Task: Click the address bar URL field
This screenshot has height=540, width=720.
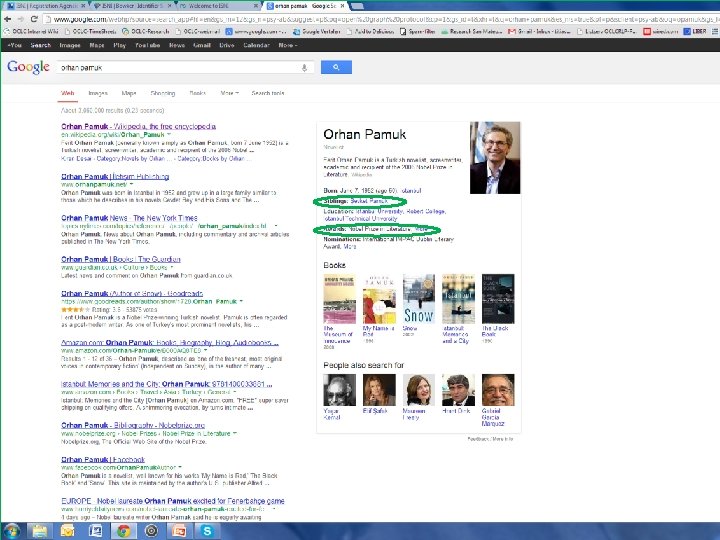Action: (x=381, y=19)
